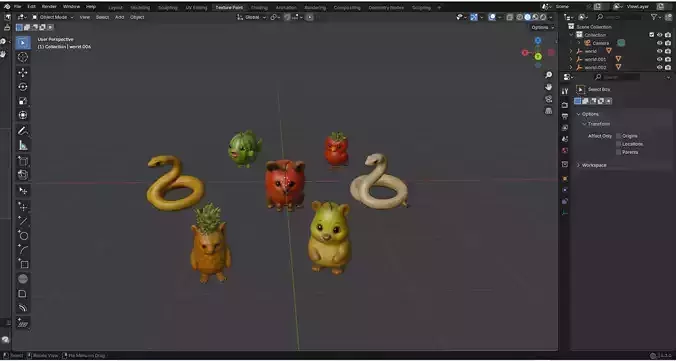Toggle X-ray display in viewport header
Screen dimensions: 676x361
tap(510, 17)
